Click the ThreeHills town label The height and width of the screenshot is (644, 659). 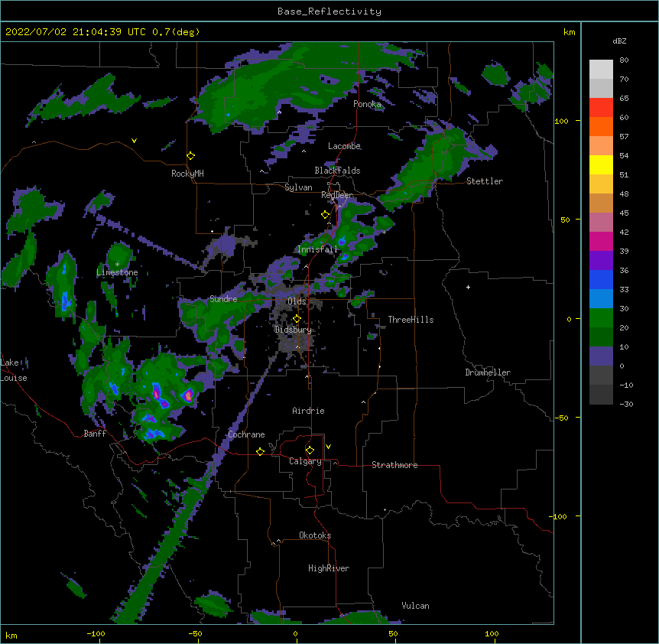[x=411, y=320]
